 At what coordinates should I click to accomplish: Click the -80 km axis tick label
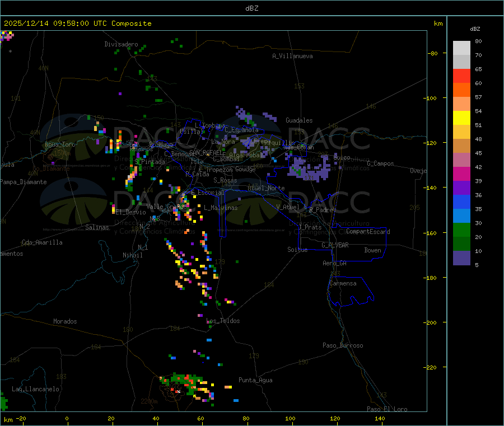(x=433, y=53)
